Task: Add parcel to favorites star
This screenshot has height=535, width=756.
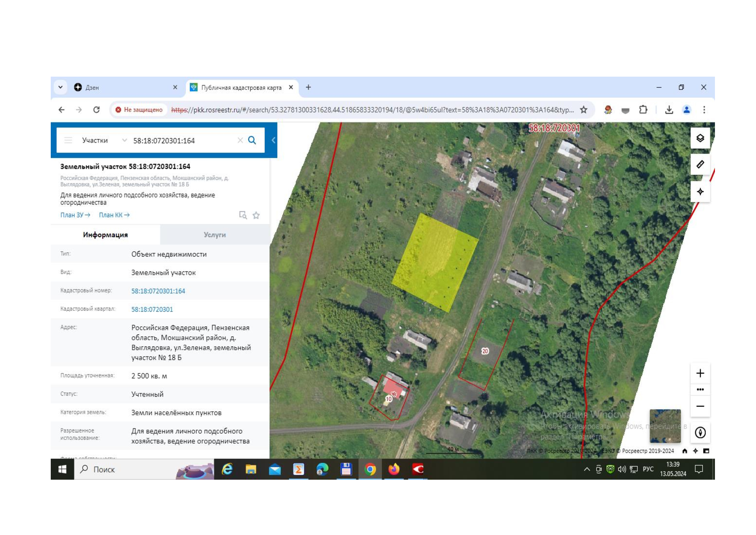Action: (x=256, y=215)
